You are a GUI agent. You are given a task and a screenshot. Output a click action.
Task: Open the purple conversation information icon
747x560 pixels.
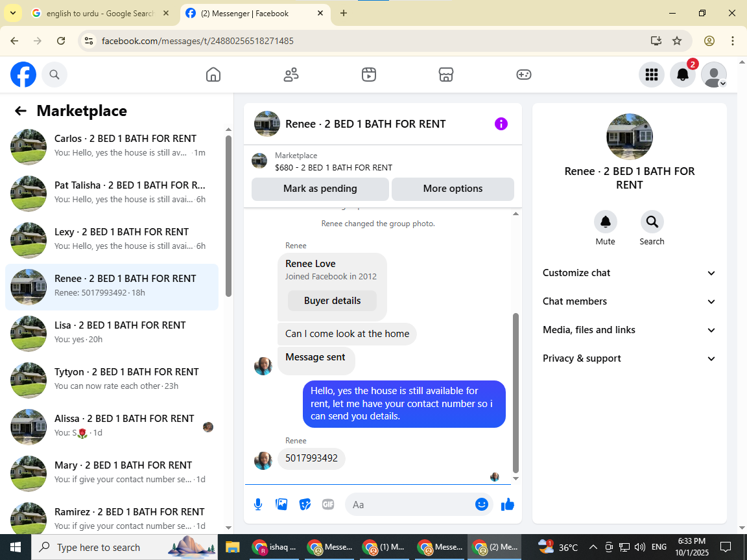pyautogui.click(x=501, y=124)
